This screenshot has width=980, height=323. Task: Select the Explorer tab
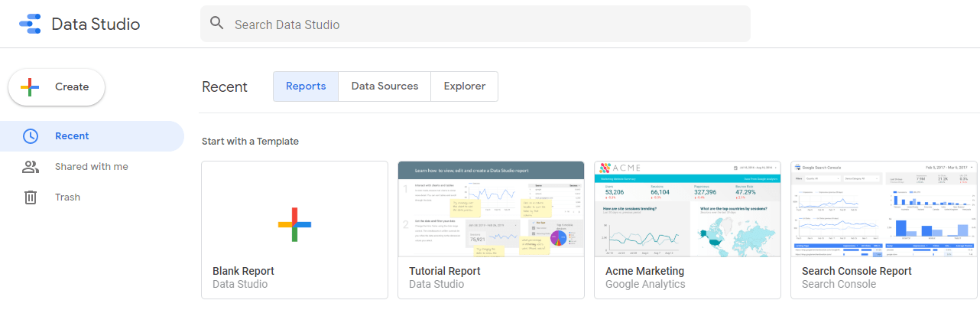[x=464, y=86]
